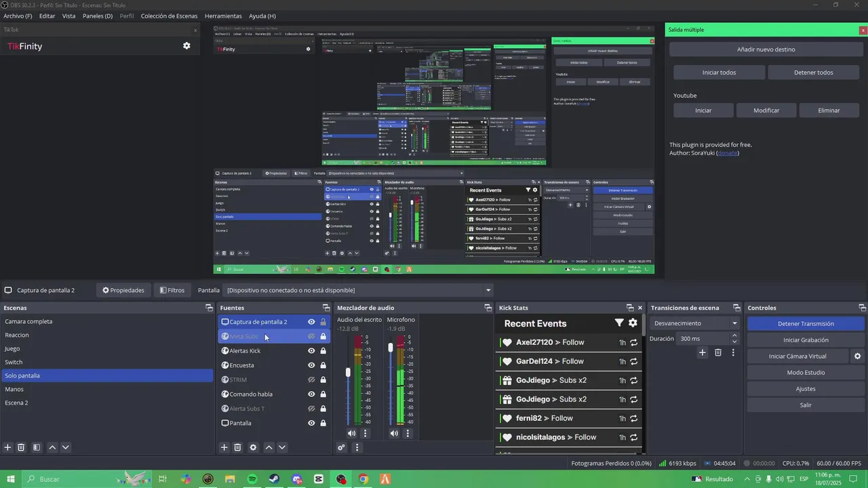Move source down in Fuentes

pos(282,447)
